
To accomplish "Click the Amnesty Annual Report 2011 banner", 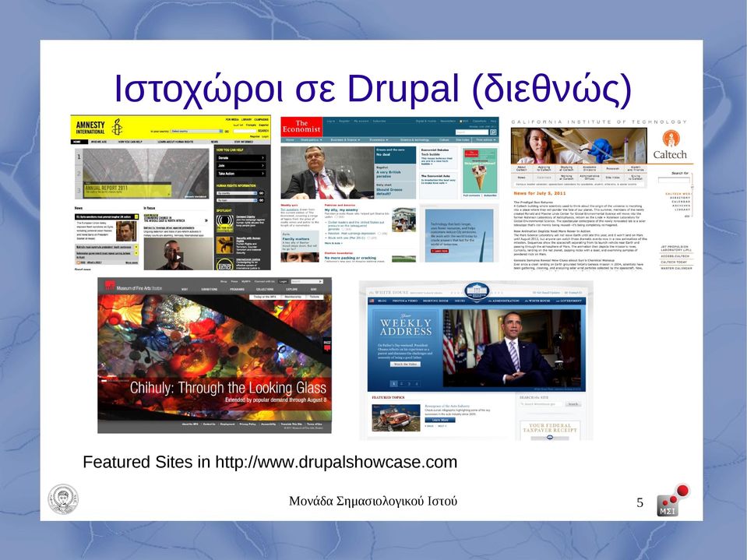I will 128,191.
